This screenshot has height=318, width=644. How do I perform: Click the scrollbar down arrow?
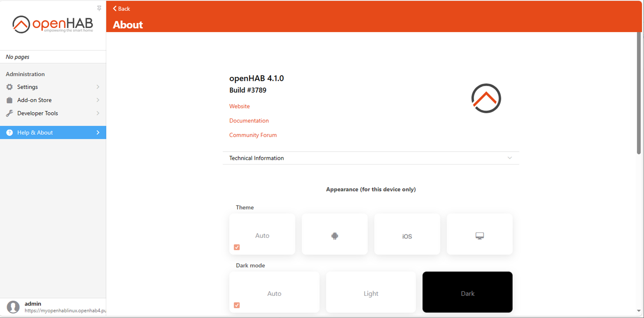[x=639, y=311]
